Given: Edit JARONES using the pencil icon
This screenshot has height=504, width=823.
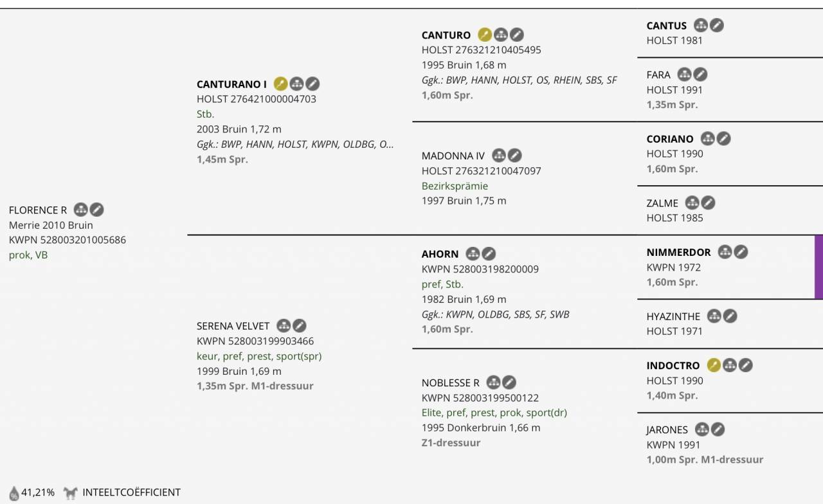Looking at the screenshot, I should (718, 429).
